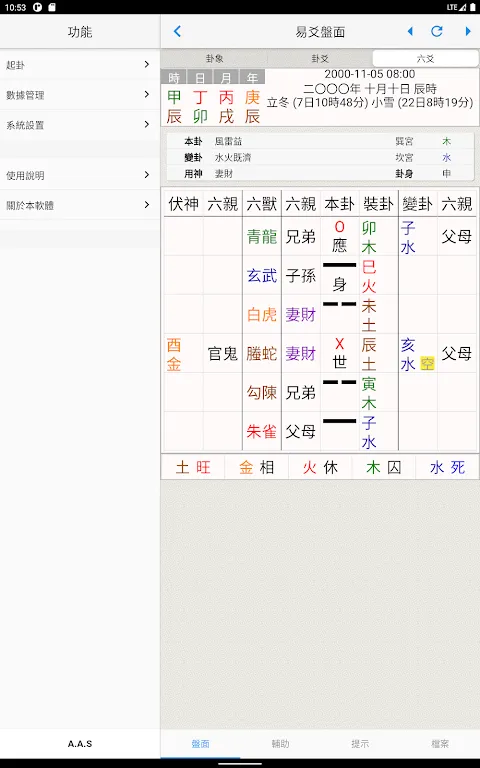The height and width of the screenshot is (768, 480).
Task: Click the 裝卦 column header
Action: click(379, 204)
